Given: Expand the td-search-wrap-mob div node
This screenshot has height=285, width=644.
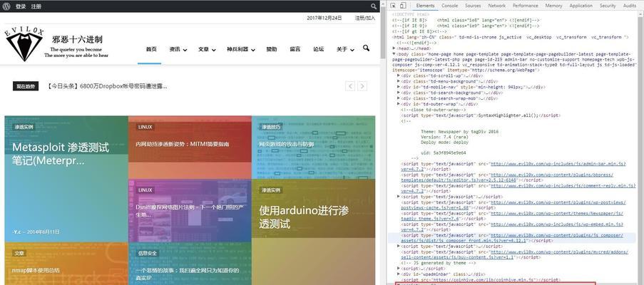Looking at the screenshot, I should point(399,98).
